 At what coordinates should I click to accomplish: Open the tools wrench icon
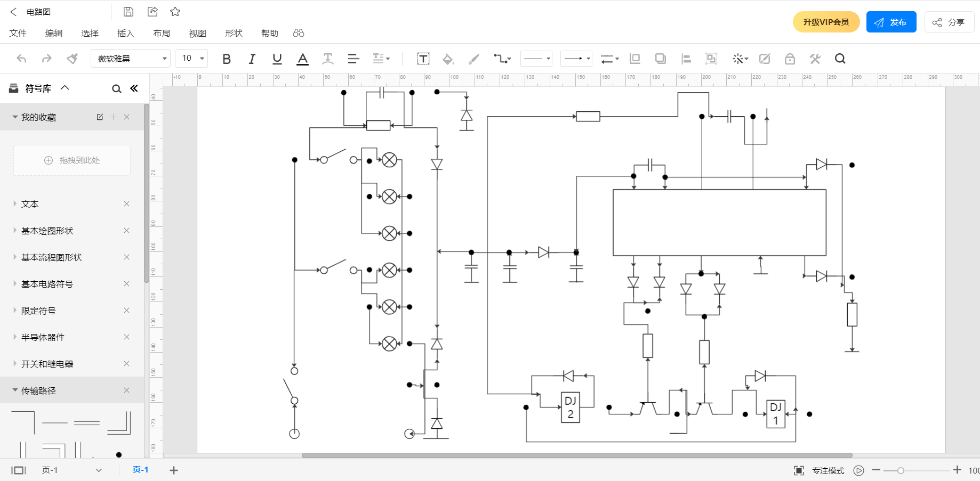pyautogui.click(x=815, y=59)
